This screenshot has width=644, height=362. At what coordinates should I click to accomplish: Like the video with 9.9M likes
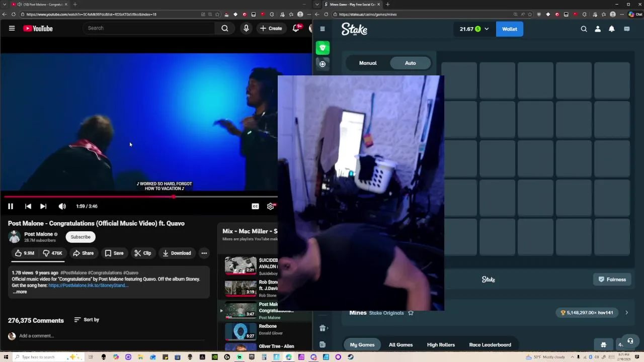click(24, 253)
